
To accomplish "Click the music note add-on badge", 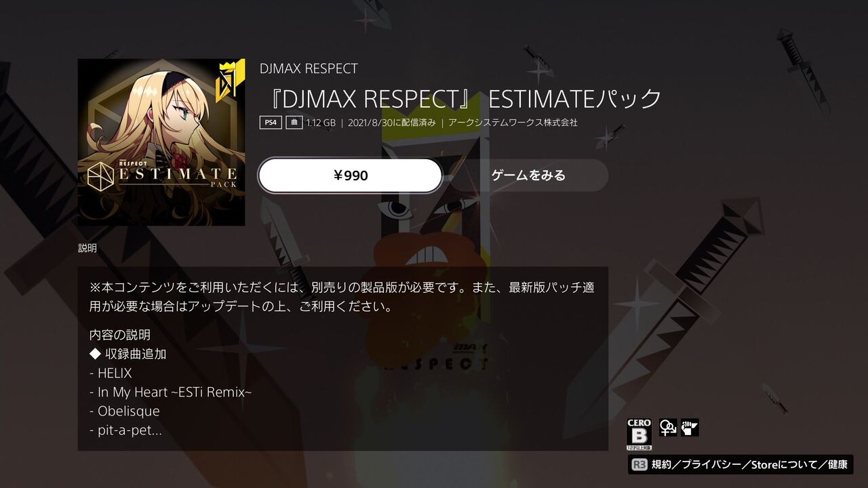I will pos(294,123).
